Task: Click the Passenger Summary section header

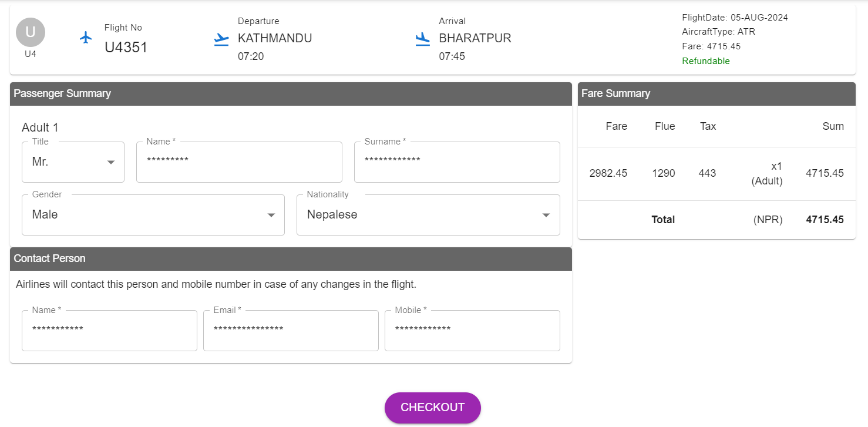Action: [x=291, y=94]
